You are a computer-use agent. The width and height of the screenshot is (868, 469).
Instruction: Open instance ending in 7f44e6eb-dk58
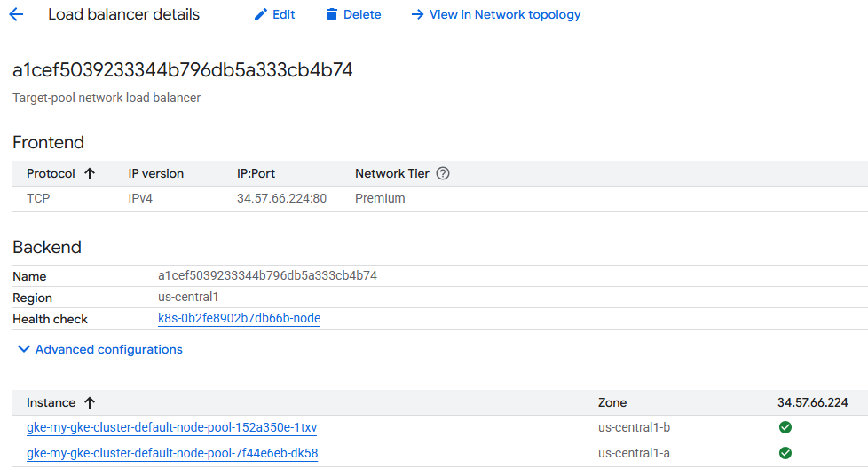click(172, 453)
